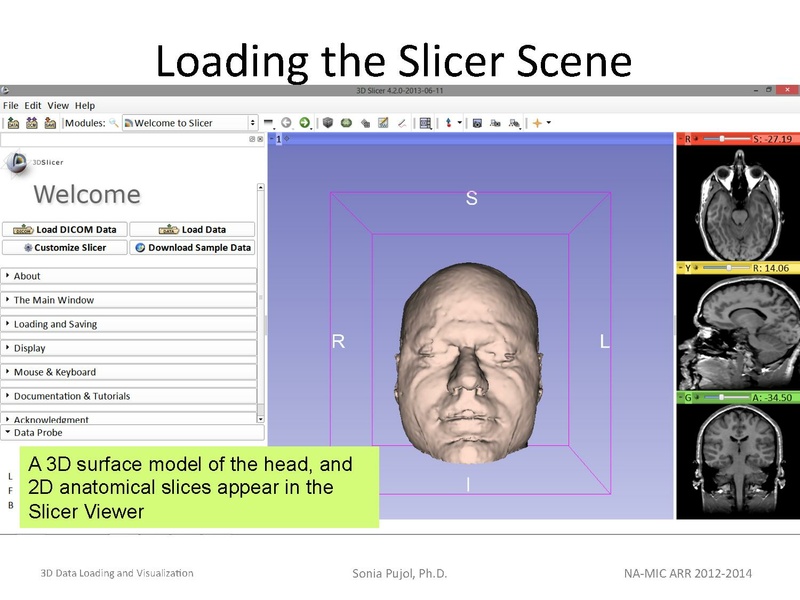
Task: Click the center-view icon in the 3D view header
Action: click(287, 138)
